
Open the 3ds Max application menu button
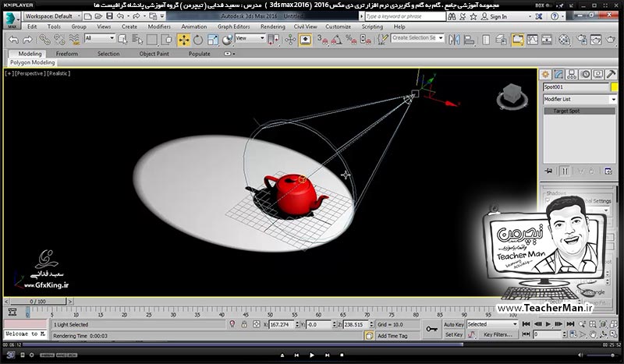tap(11, 20)
